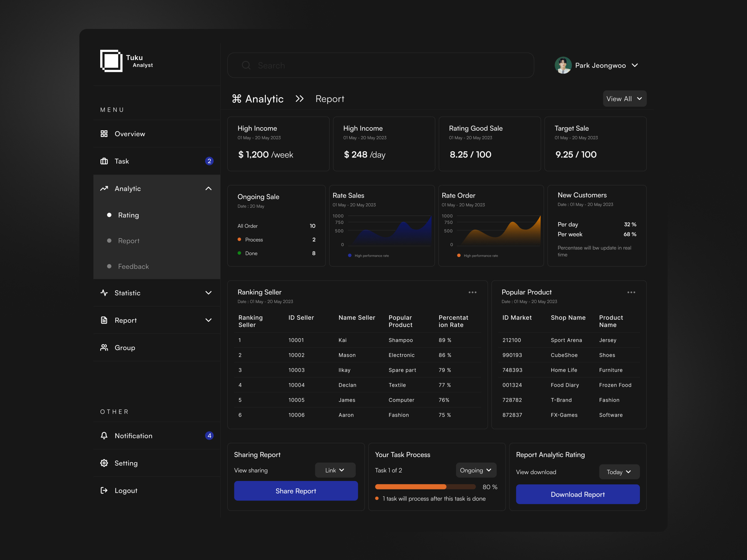Click the Setting gear icon
The height and width of the screenshot is (560, 747).
[x=104, y=463]
